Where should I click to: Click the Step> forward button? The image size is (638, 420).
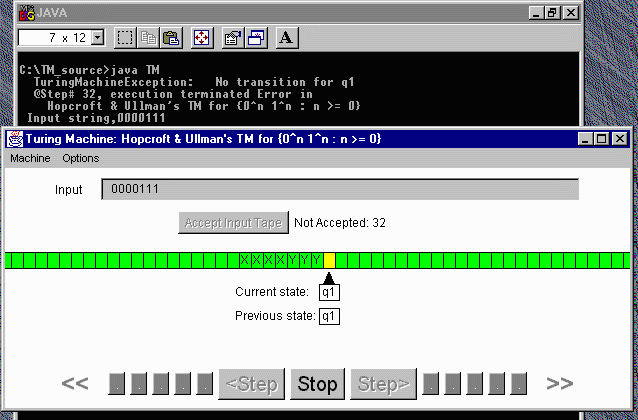(x=384, y=383)
